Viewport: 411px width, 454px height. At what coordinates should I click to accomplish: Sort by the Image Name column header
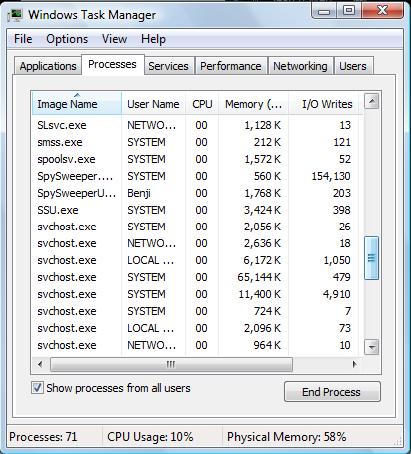click(77, 104)
